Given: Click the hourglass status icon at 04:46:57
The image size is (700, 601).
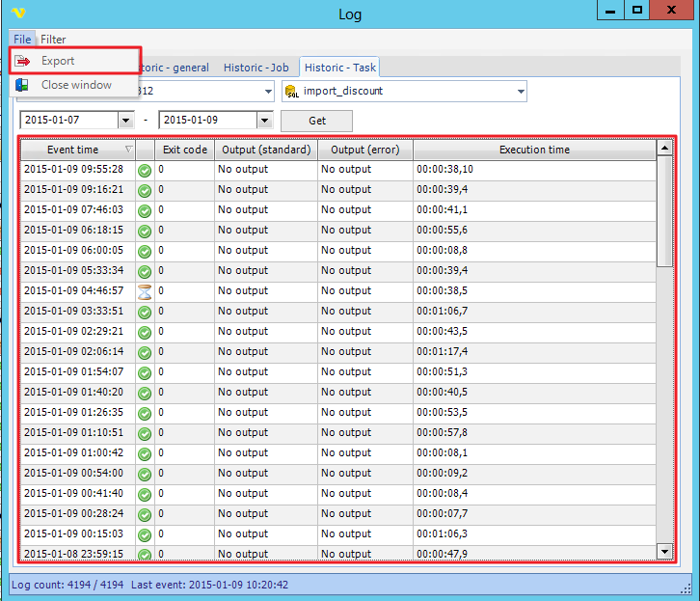Looking at the screenshot, I should click(x=145, y=291).
